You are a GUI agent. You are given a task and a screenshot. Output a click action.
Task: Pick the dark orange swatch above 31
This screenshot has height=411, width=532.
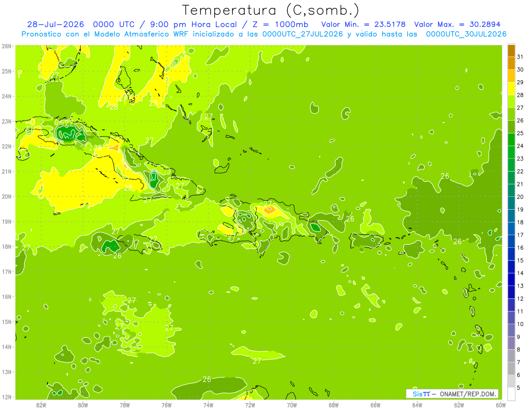click(511, 51)
